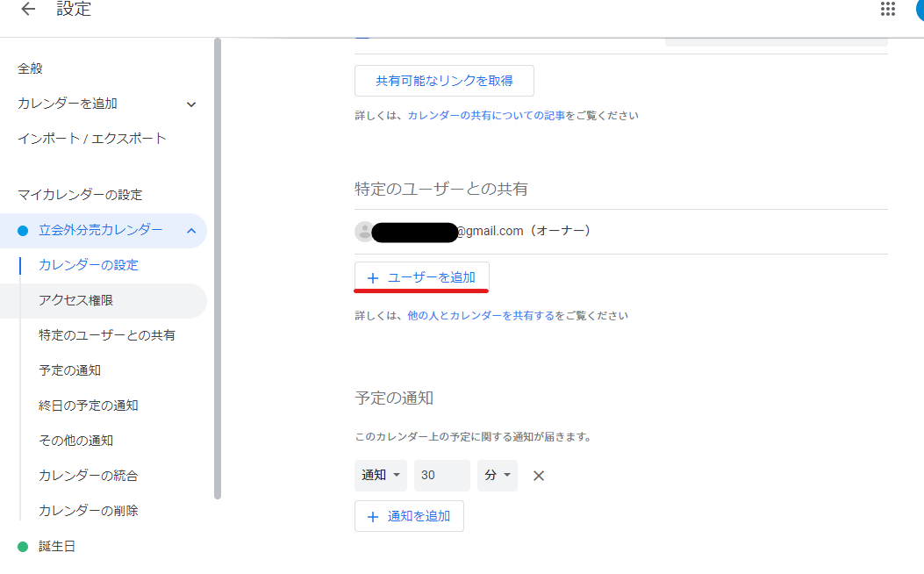Open the カレンダーの共有についての記事 link
924x574 pixels.
(486, 116)
